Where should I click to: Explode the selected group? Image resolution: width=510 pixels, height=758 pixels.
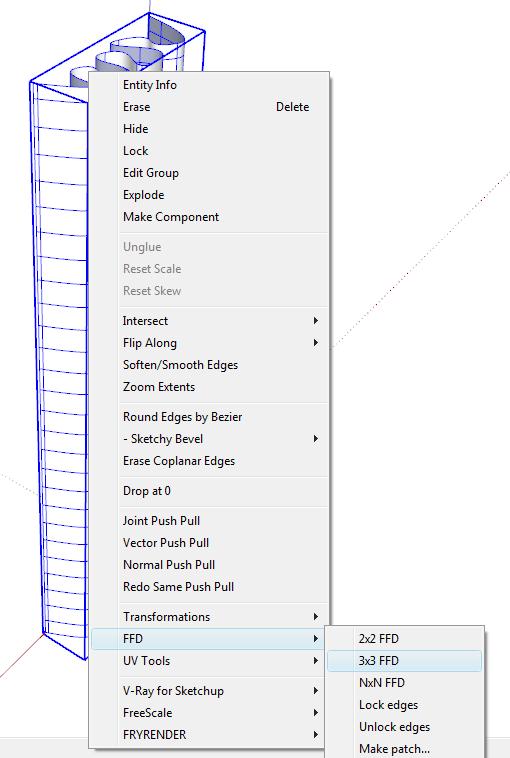(x=210, y=195)
